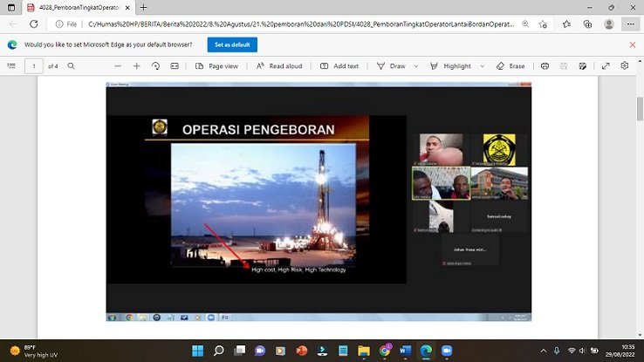Print the PDF document
Screen dimensions: 644x362
tap(545, 65)
